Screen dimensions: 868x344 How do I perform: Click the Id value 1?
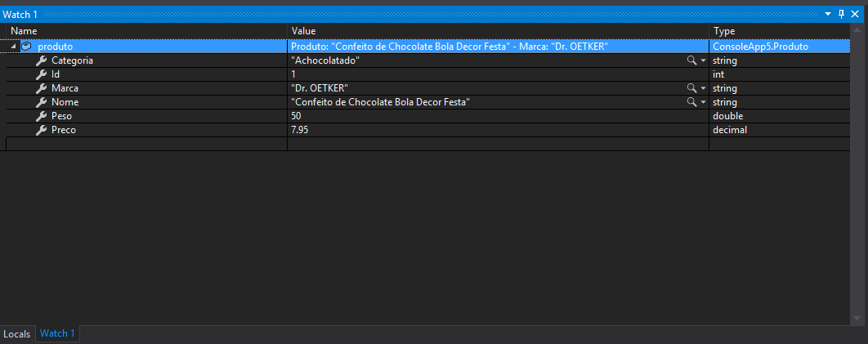tap(293, 74)
